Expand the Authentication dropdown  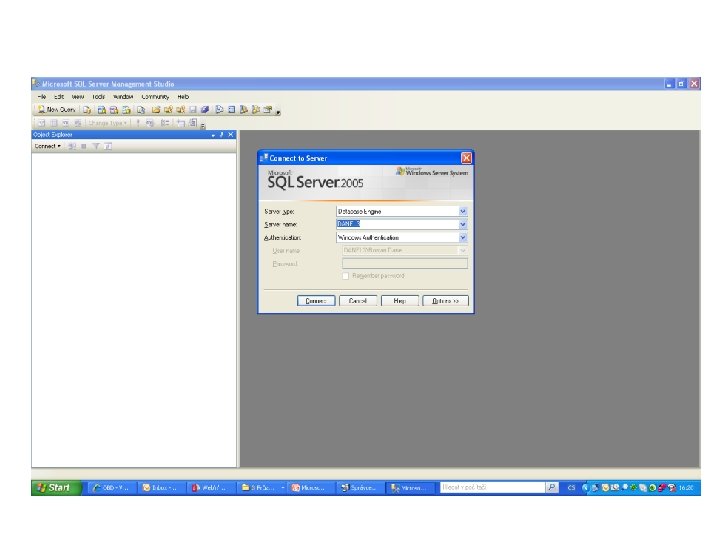463,237
